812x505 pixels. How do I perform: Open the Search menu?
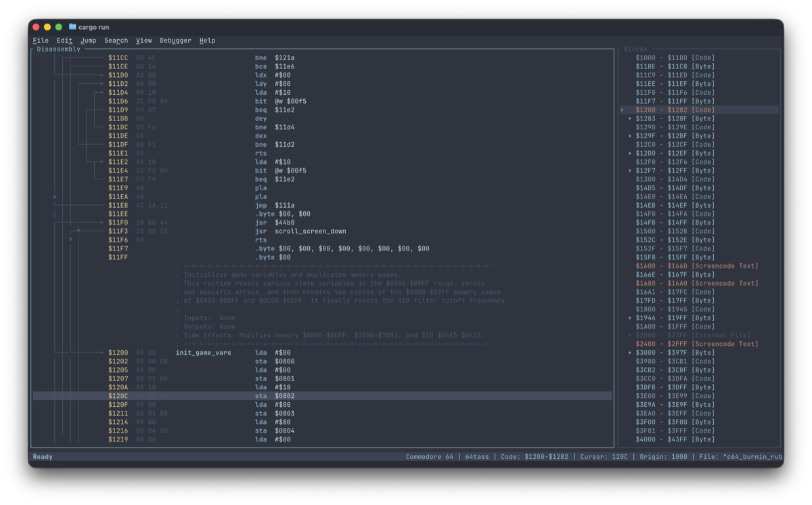click(116, 41)
